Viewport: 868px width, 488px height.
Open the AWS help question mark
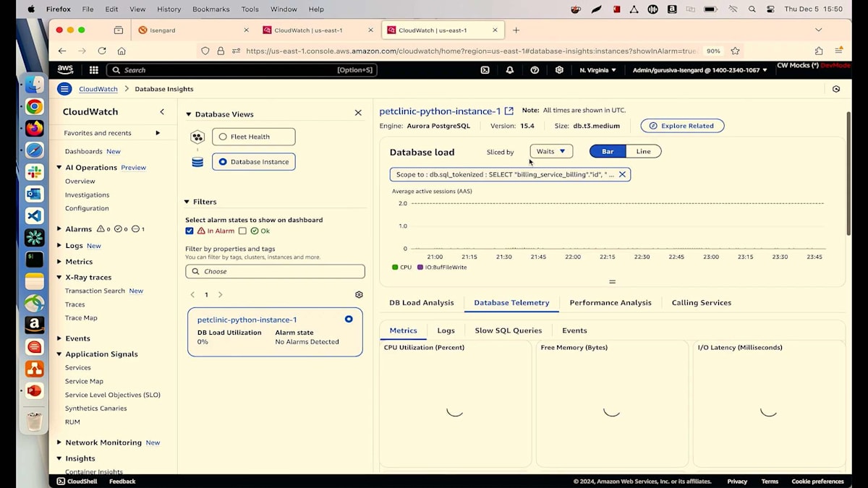[x=535, y=70]
